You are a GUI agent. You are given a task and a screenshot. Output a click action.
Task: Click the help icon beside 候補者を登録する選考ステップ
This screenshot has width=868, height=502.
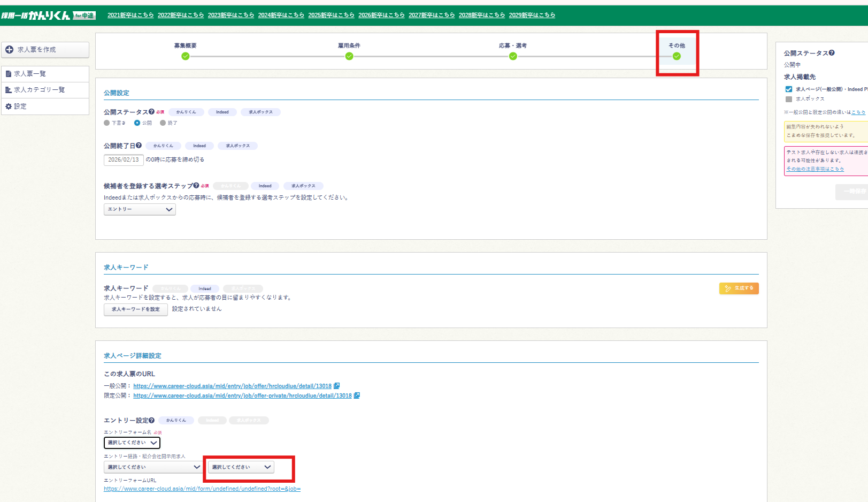click(x=196, y=186)
